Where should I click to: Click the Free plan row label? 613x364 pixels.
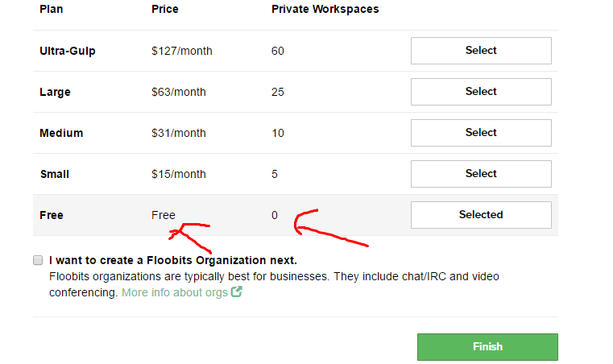point(52,216)
